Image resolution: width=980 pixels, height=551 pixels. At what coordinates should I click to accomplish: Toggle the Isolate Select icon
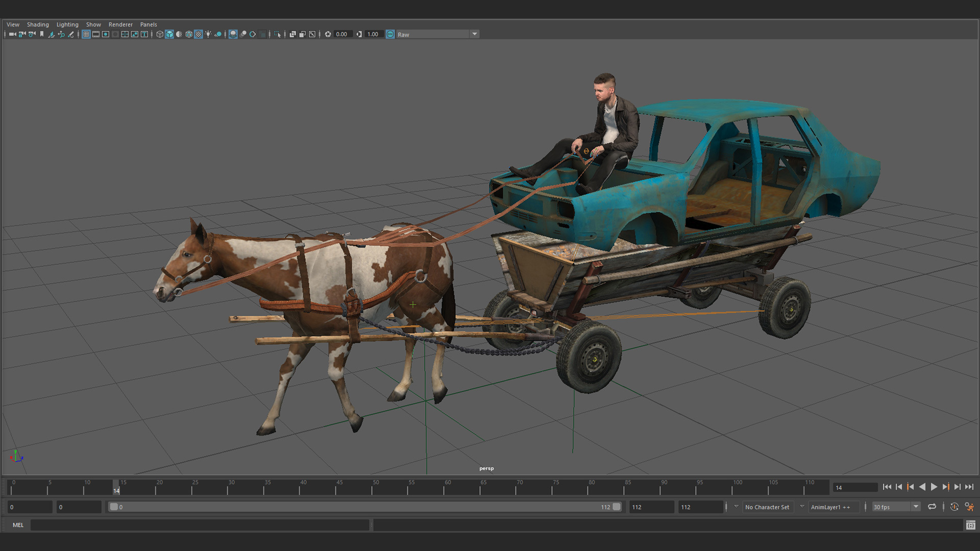point(277,34)
